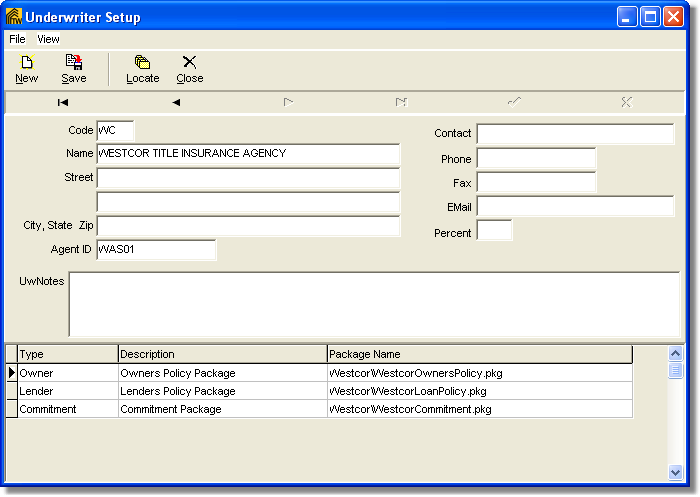Open the File menu
The height and width of the screenshot is (497, 700).
click(17, 39)
